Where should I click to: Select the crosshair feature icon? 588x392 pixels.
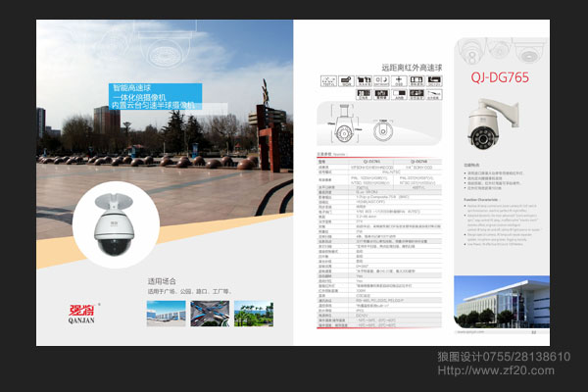pyautogui.click(x=399, y=81)
